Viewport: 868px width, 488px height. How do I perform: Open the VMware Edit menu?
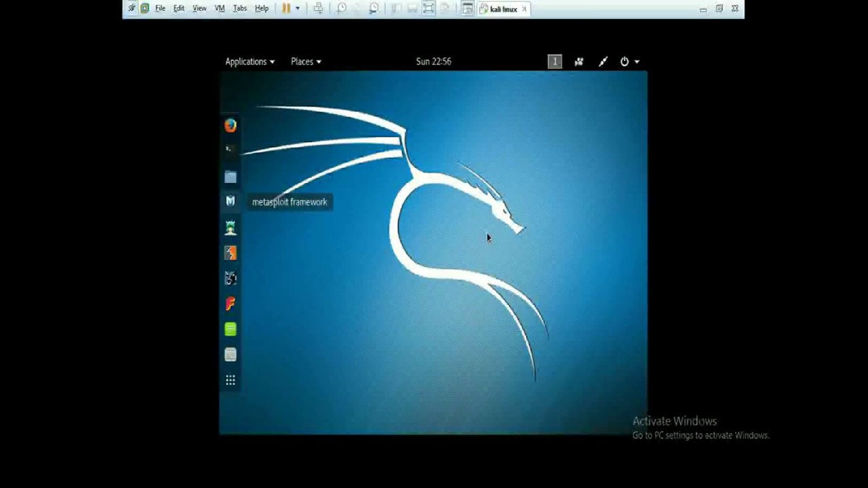coord(179,9)
